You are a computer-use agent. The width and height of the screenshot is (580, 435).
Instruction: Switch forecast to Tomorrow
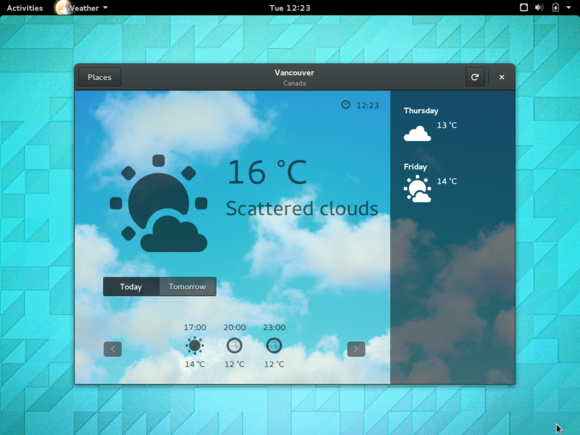click(x=188, y=287)
